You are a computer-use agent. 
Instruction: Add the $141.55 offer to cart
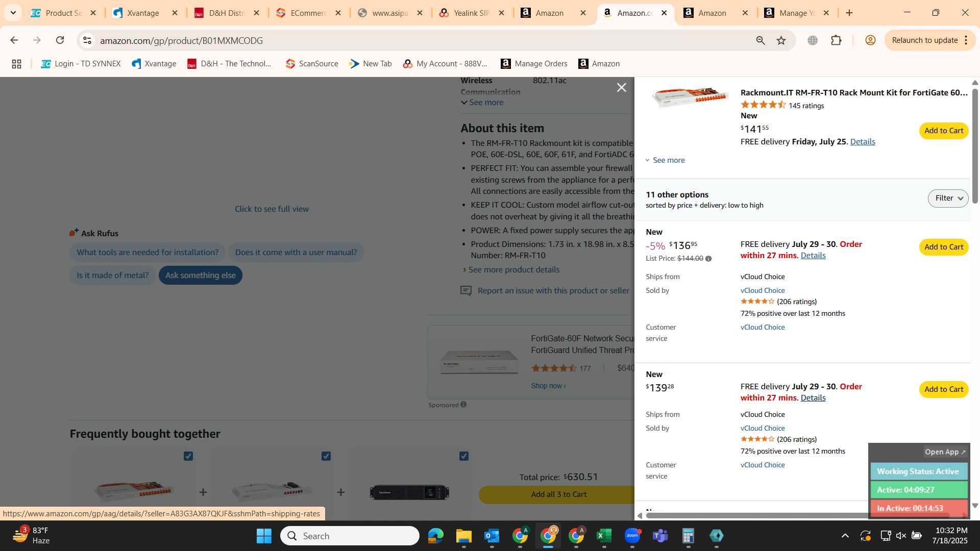pyautogui.click(x=943, y=131)
